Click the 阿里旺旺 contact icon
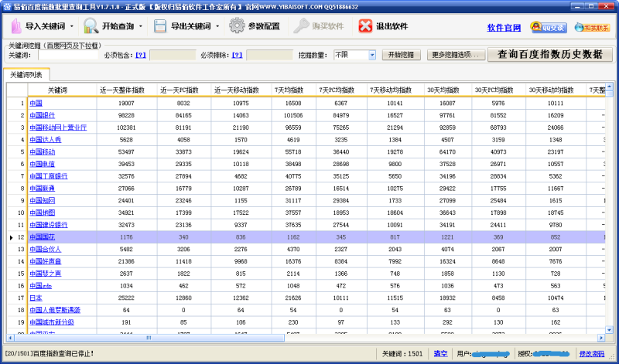 pyautogui.click(x=595, y=29)
